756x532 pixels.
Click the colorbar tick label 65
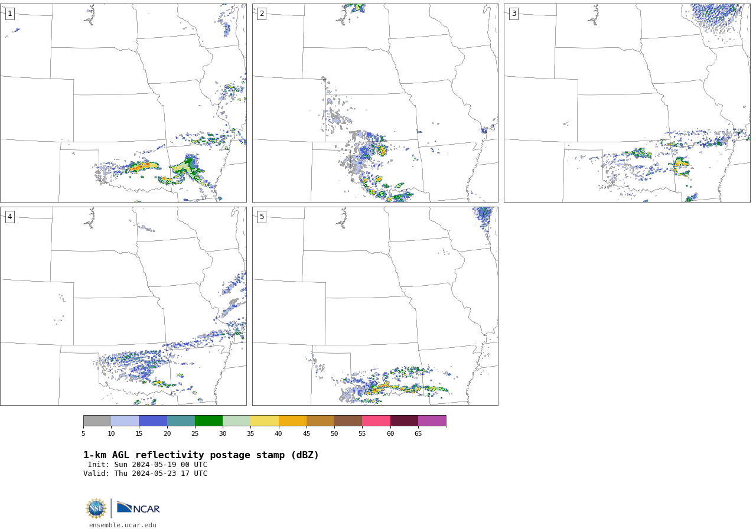(x=418, y=434)
